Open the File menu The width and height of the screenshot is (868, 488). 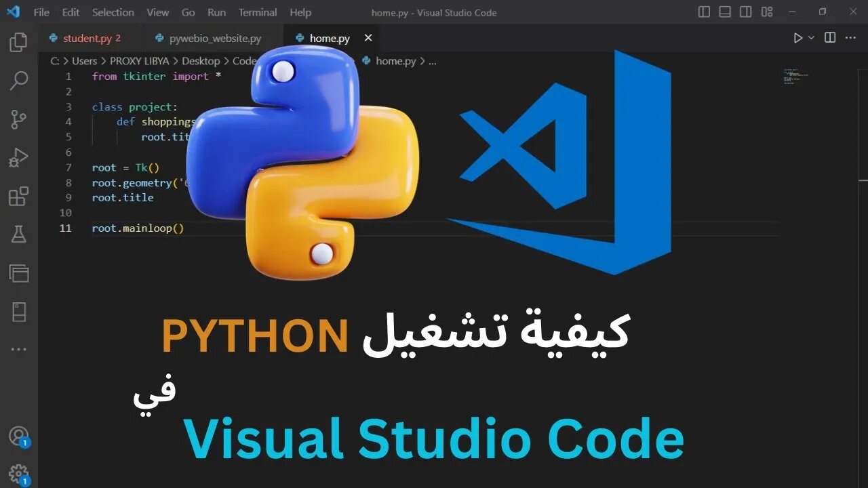click(x=41, y=12)
